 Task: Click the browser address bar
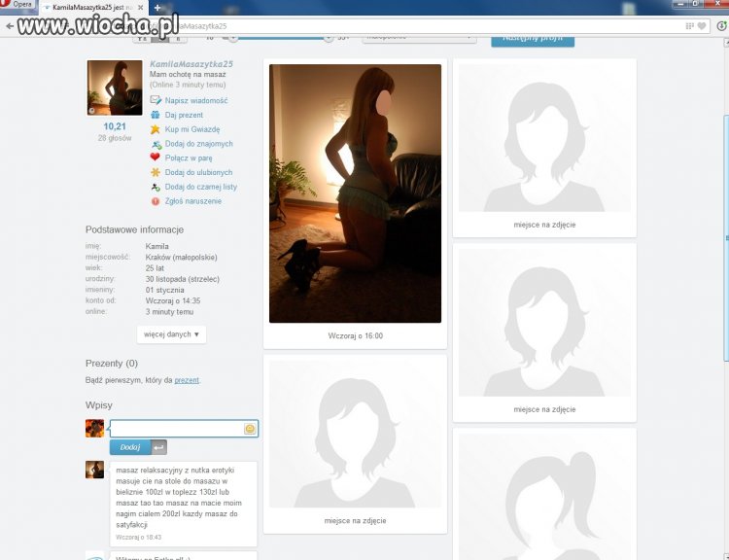pyautogui.click(x=363, y=26)
